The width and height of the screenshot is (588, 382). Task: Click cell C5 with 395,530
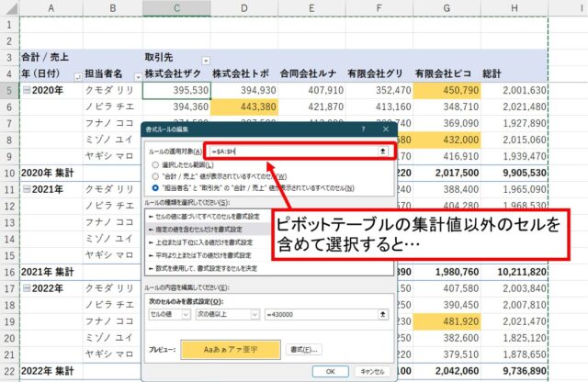coord(176,90)
